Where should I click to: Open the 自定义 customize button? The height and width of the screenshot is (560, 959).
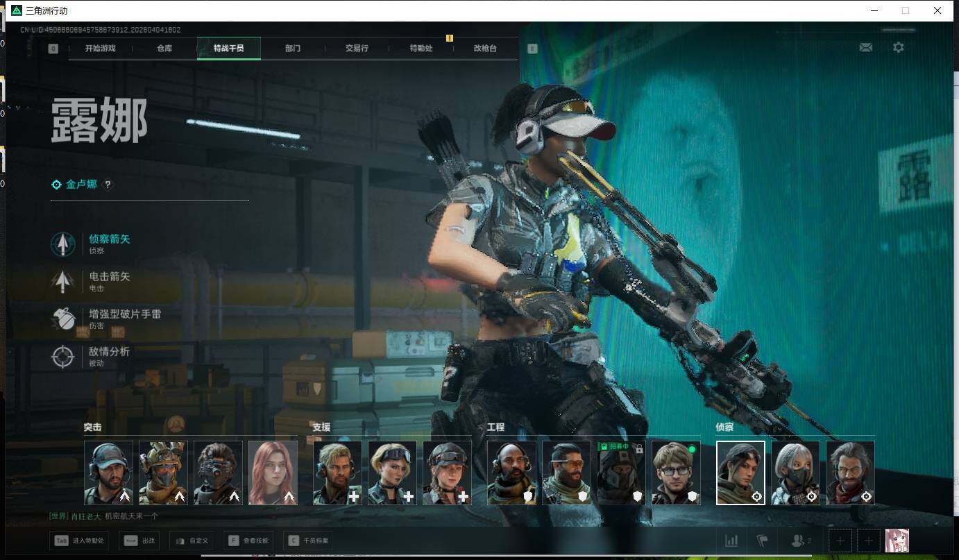pyautogui.click(x=191, y=541)
